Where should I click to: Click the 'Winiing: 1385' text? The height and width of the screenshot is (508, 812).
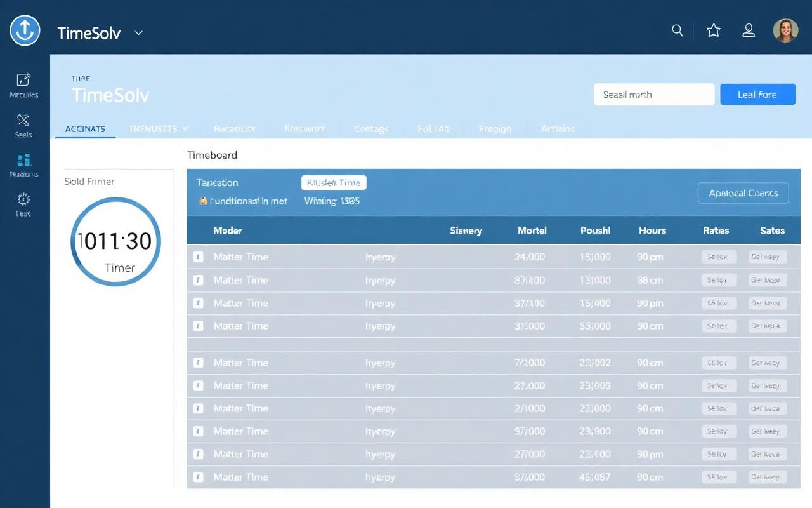(332, 201)
